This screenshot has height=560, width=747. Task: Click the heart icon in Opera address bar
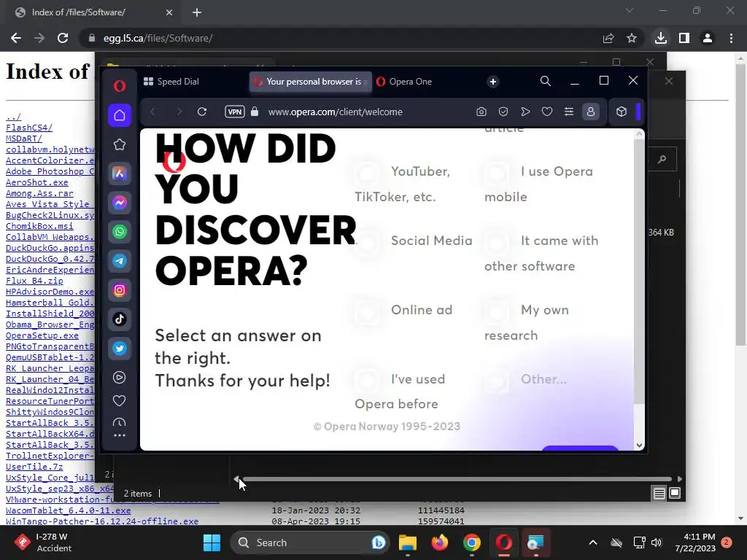547,112
